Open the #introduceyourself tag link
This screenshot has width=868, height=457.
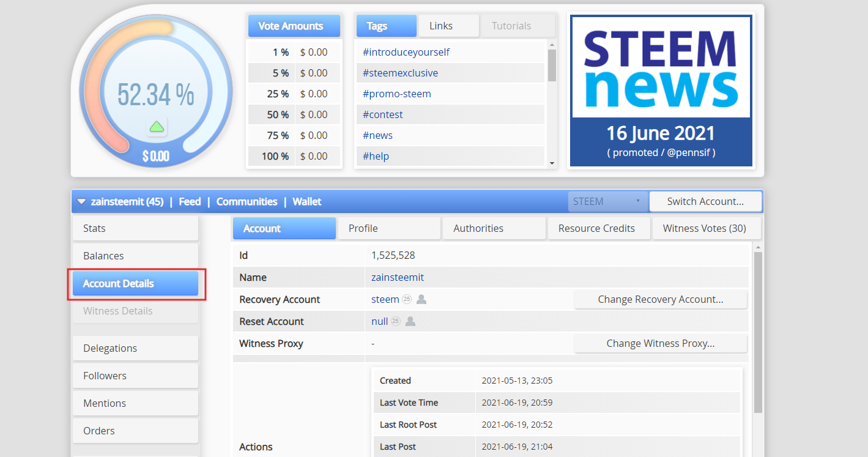coord(406,52)
